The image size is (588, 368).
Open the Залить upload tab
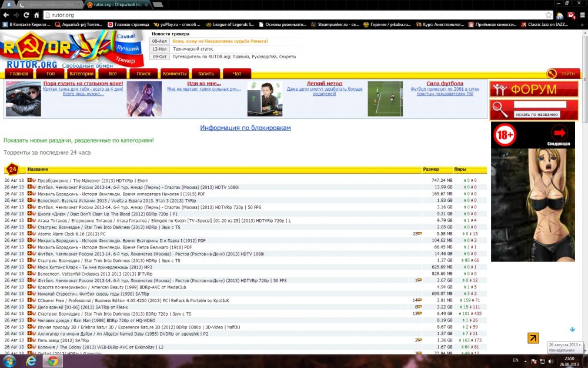206,74
